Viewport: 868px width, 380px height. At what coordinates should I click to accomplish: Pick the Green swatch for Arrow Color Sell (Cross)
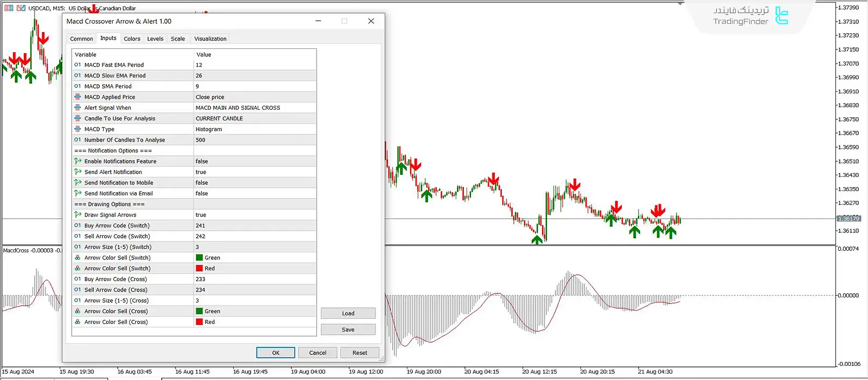pyautogui.click(x=199, y=311)
